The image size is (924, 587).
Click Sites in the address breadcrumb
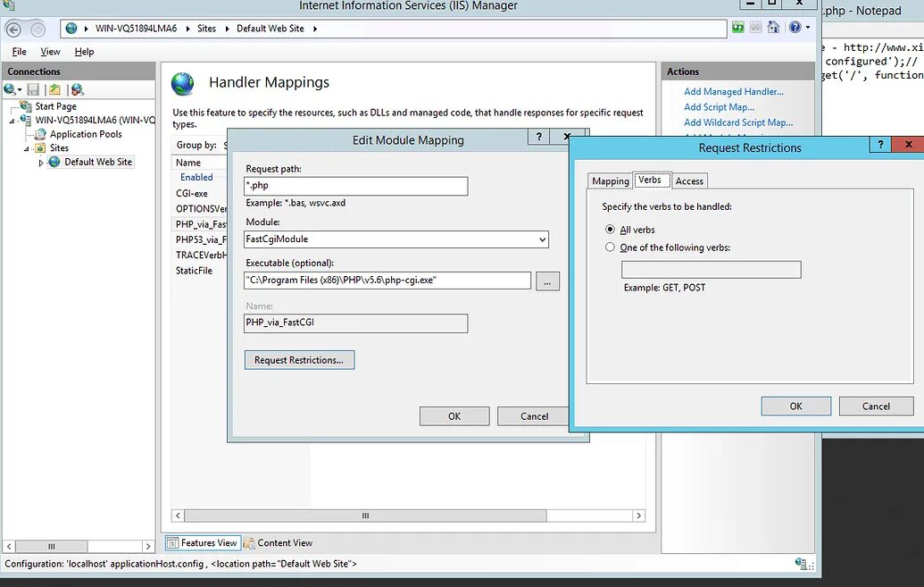pos(206,29)
